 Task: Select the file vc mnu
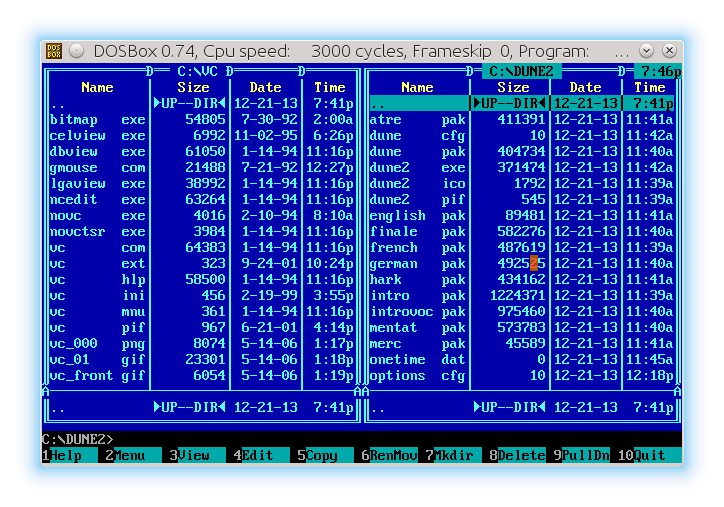pyautogui.click(x=202, y=312)
